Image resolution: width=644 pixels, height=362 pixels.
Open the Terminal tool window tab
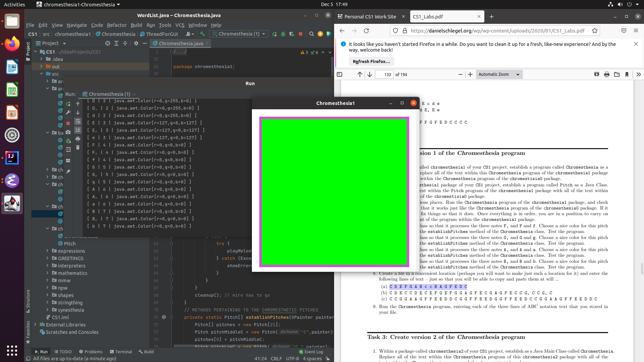[x=121, y=352]
